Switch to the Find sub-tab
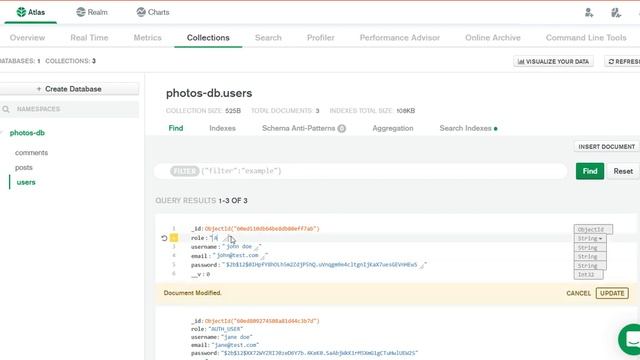Screen dimensions: 640x360 (176, 128)
